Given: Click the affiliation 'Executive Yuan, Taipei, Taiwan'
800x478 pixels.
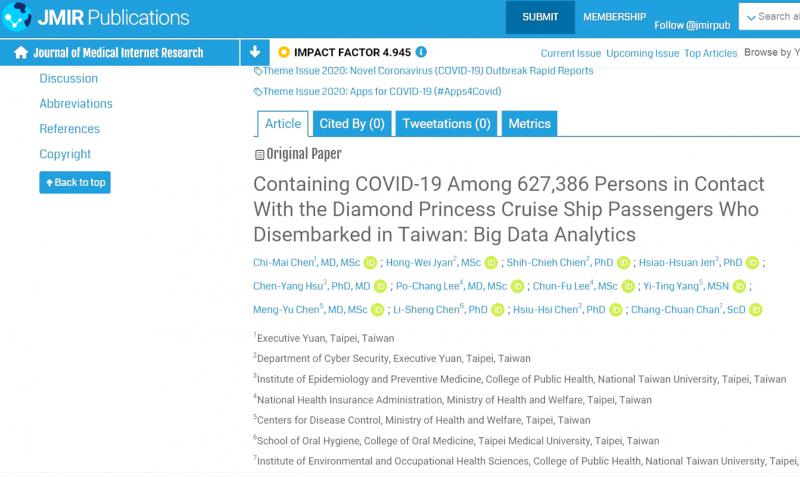Looking at the screenshot, I should pos(326,338).
